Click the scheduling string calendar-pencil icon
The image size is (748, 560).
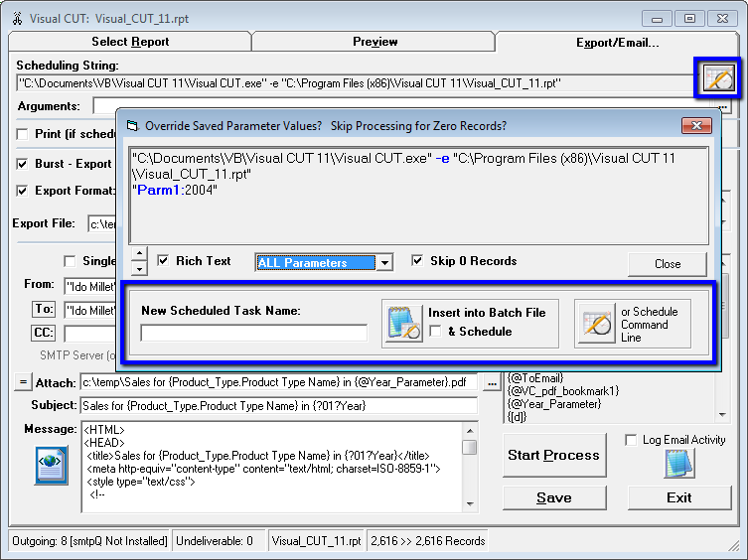(x=717, y=77)
